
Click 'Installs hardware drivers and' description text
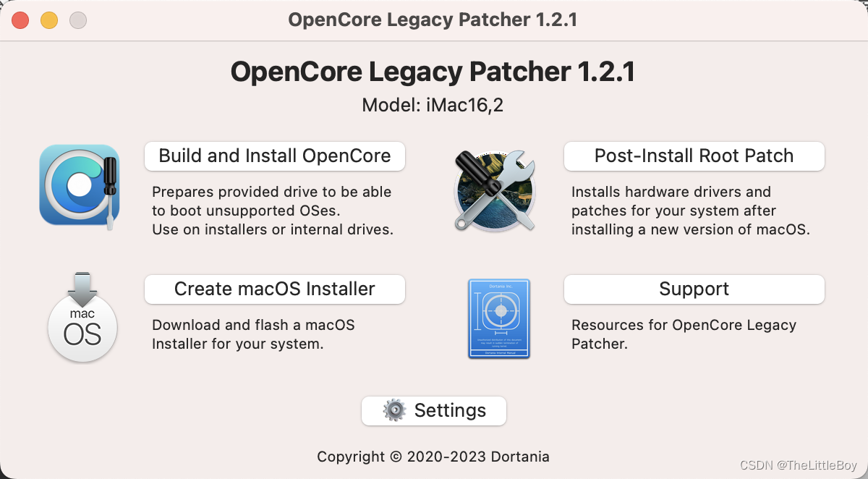(671, 192)
